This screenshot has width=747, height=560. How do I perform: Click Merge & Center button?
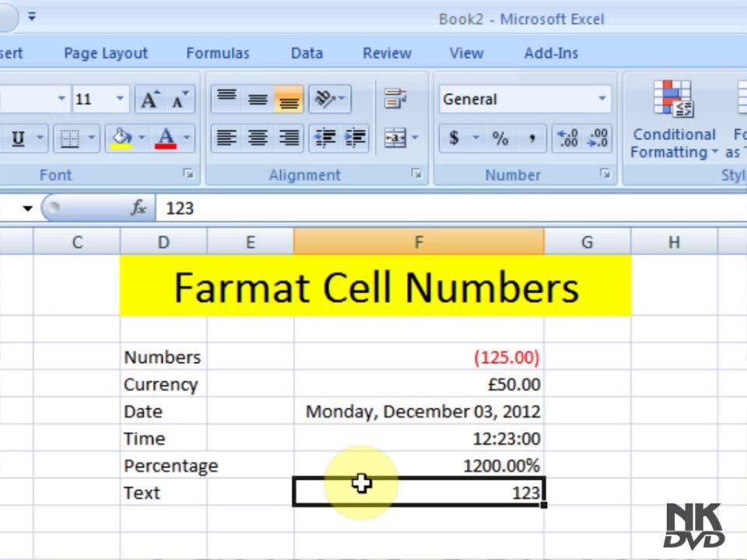(395, 138)
